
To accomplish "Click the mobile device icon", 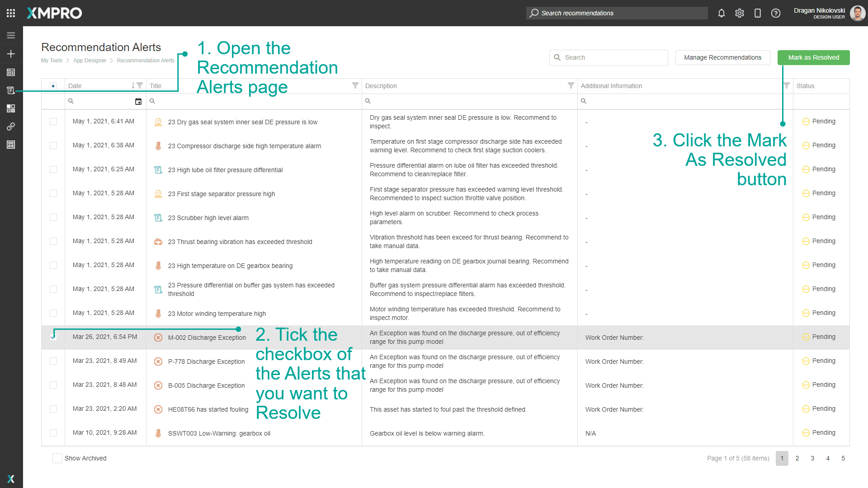I will coord(758,13).
